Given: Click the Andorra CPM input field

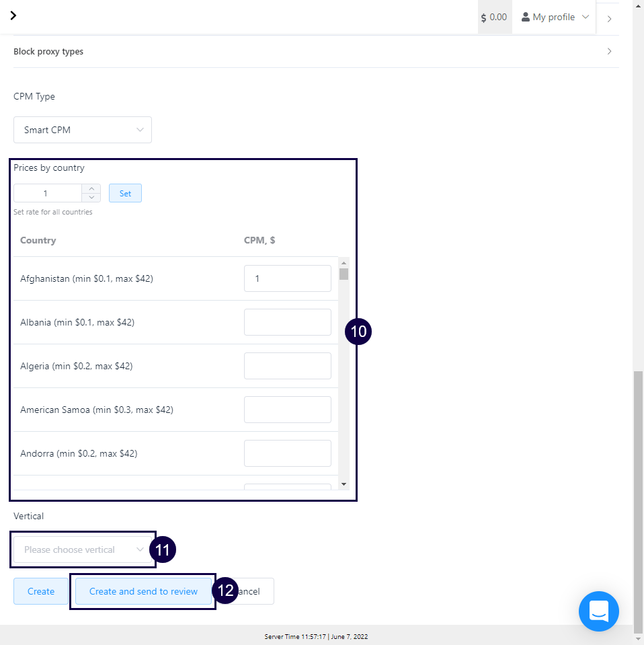Looking at the screenshot, I should pyautogui.click(x=287, y=453).
